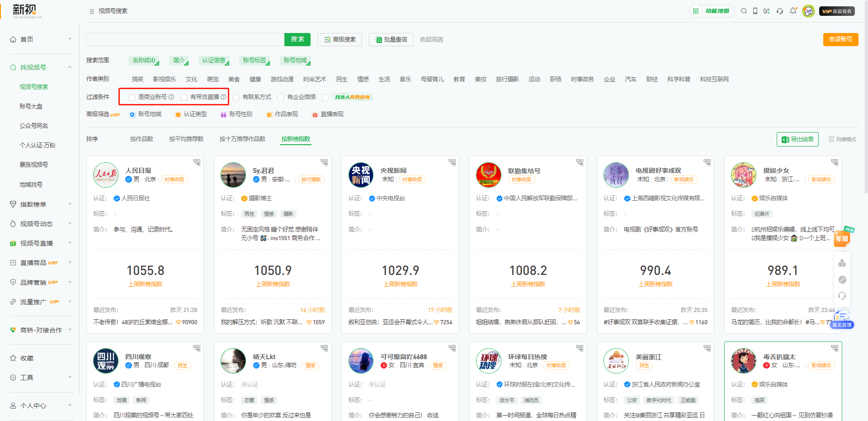The height and width of the screenshot is (421, 868).
Task: Open 账号性别 advanced filter dropdown
Action: point(236,114)
